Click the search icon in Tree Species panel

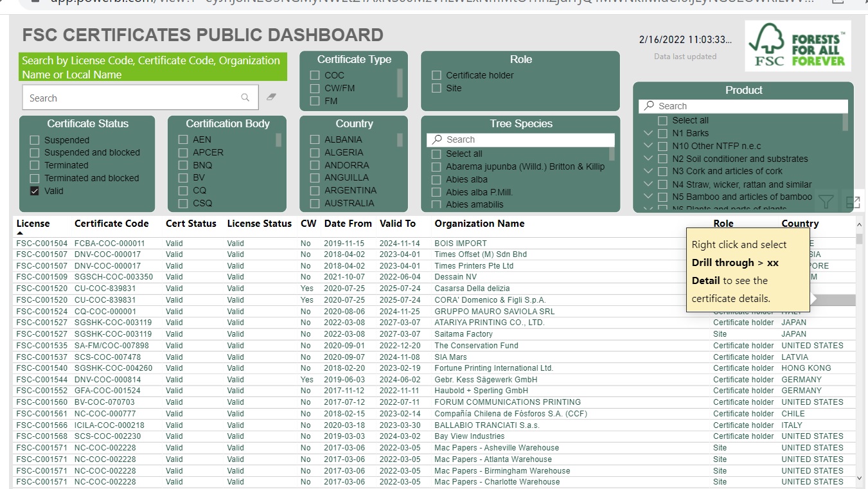pyautogui.click(x=437, y=139)
